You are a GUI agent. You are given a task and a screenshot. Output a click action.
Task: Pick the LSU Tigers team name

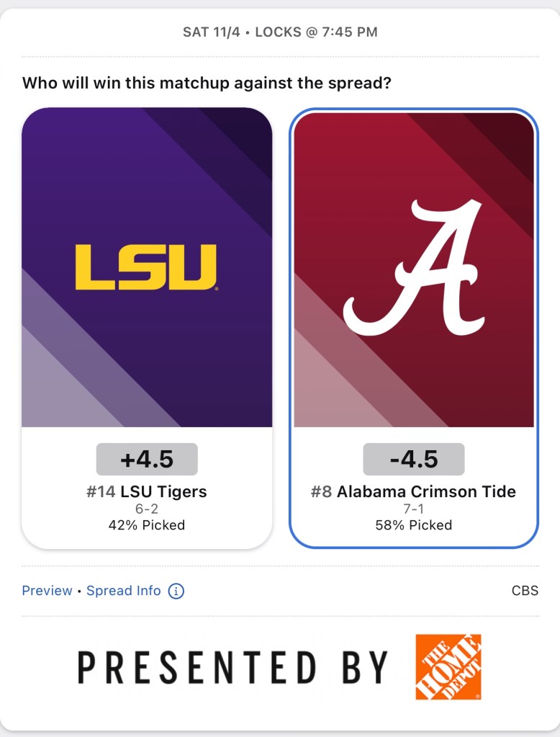163,492
